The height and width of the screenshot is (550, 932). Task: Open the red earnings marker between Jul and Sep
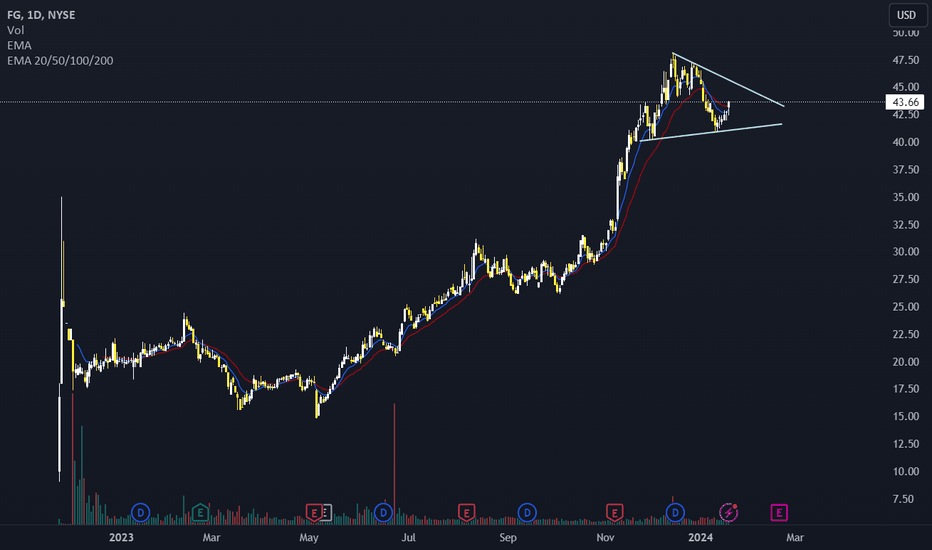[467, 512]
